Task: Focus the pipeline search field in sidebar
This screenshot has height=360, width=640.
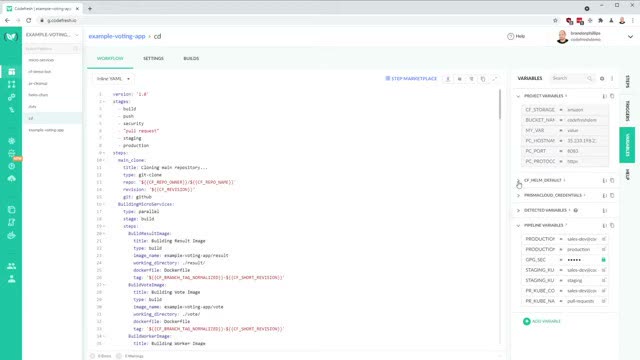Action: point(51,49)
